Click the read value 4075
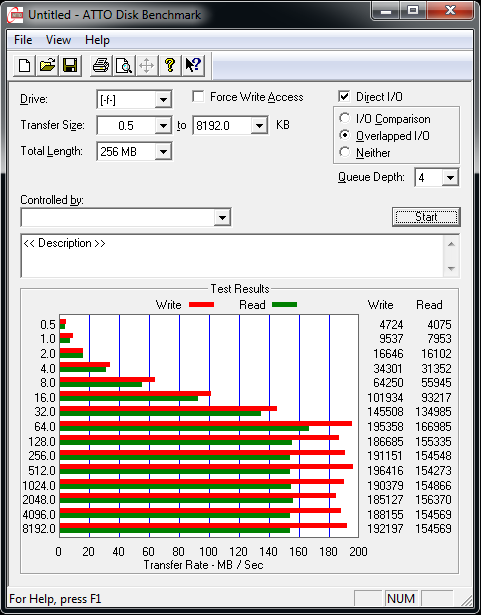The image size is (481, 615). pyautogui.click(x=439, y=325)
